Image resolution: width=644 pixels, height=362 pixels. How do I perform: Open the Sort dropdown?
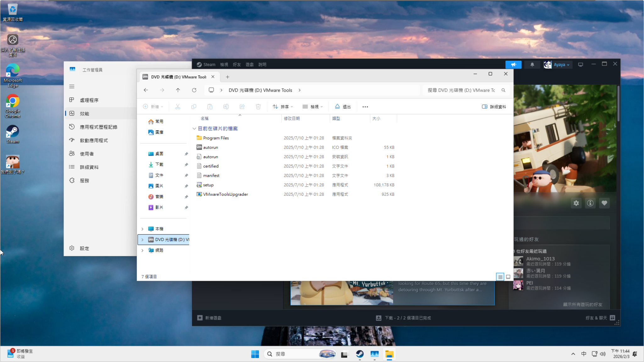(x=283, y=107)
